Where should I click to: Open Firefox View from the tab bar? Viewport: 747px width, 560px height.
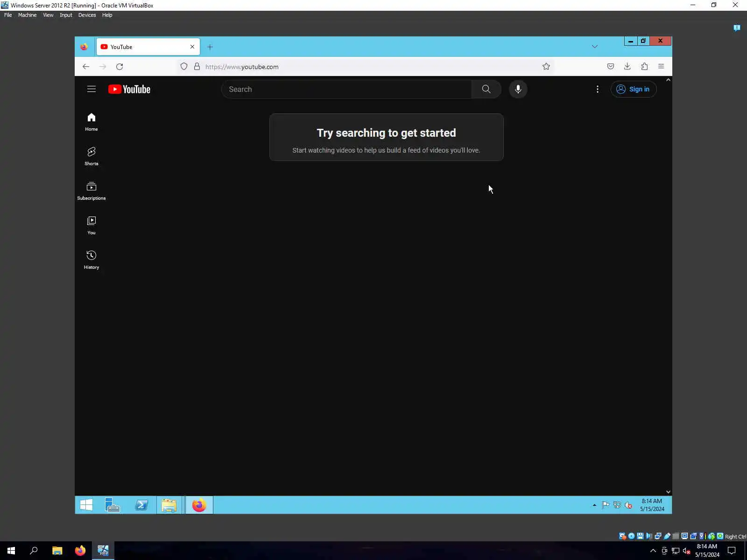tap(84, 47)
